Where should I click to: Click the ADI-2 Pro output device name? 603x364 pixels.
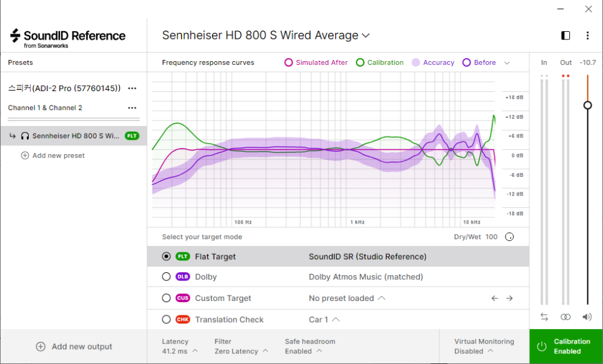64,89
